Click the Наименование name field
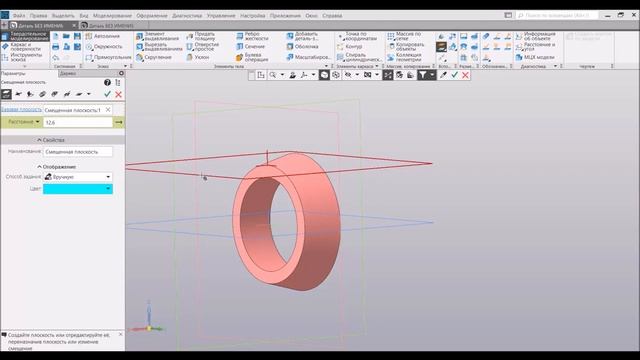 pyautogui.click(x=78, y=151)
